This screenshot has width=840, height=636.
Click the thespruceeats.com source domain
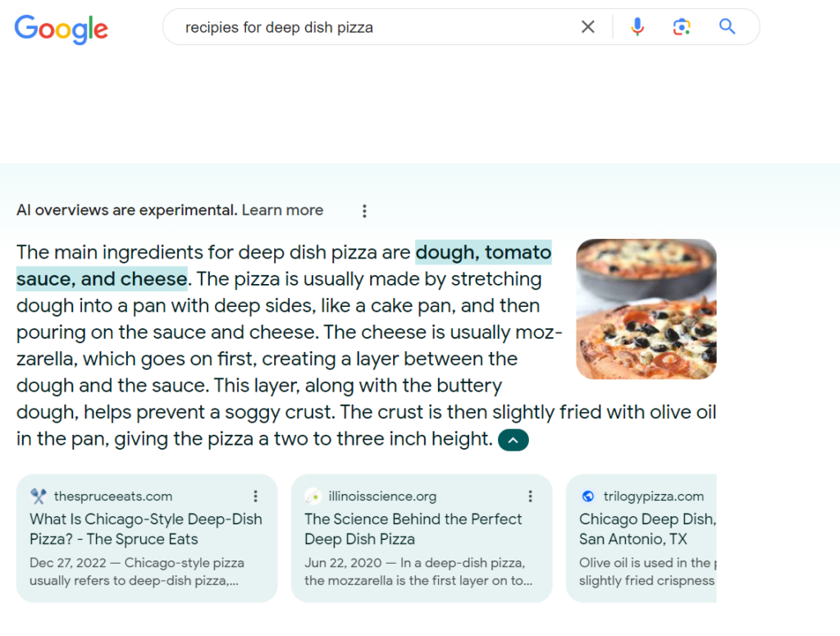click(113, 496)
